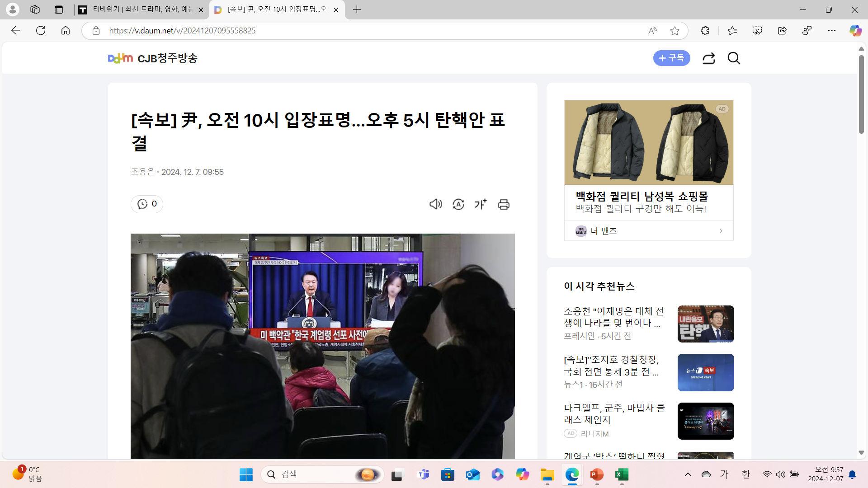The width and height of the screenshot is (868, 488).
Task: Open browser settings and more menu
Action: 831,31
